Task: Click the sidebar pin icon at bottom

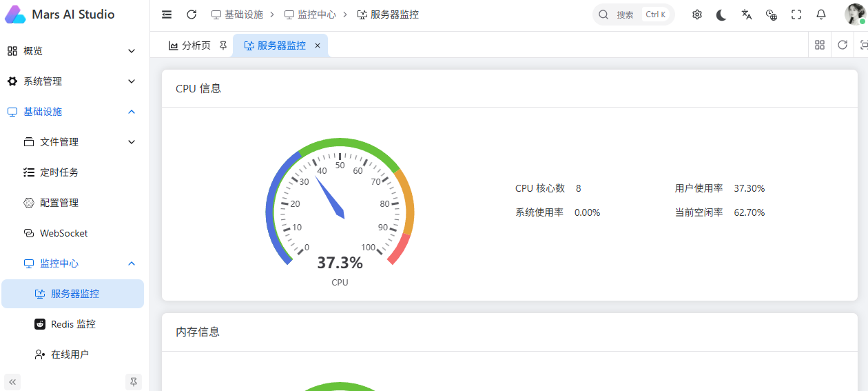Action: point(134,381)
